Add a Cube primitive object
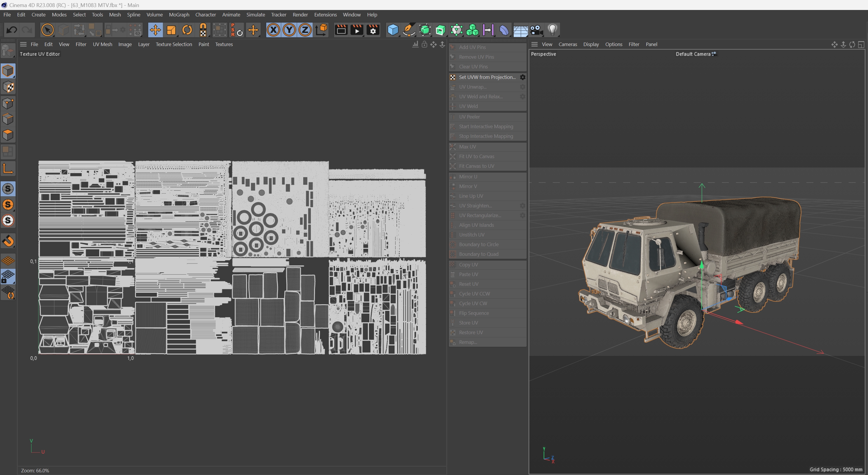This screenshot has width=868, height=475. [393, 30]
